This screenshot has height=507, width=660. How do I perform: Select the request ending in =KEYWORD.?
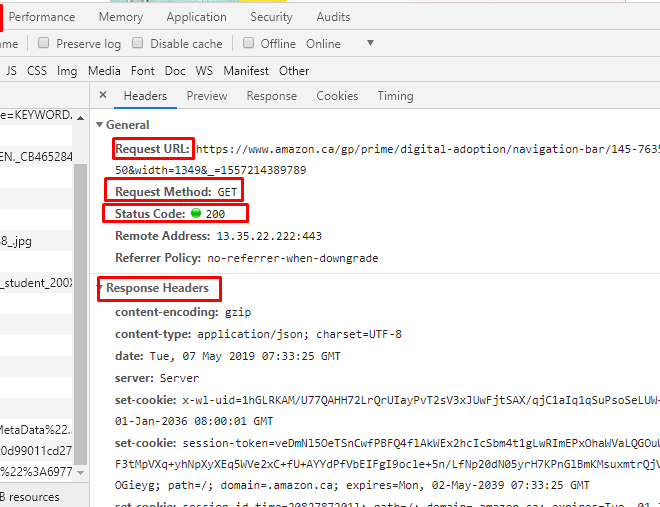pyautogui.click(x=36, y=115)
